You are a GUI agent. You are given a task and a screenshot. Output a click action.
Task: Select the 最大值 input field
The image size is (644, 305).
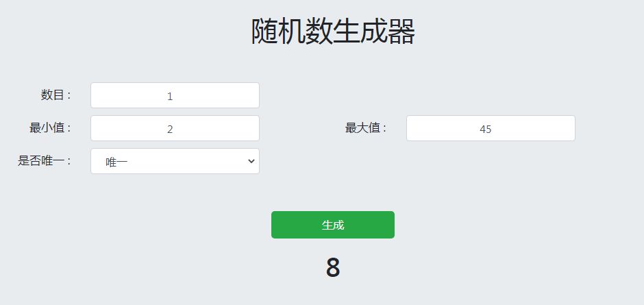pos(490,129)
